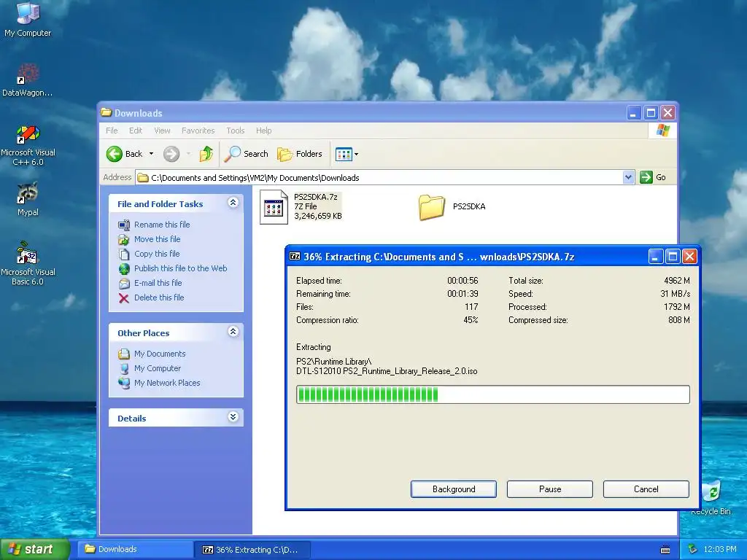Click the Background button
Image resolution: width=747 pixels, height=560 pixels.
click(454, 489)
